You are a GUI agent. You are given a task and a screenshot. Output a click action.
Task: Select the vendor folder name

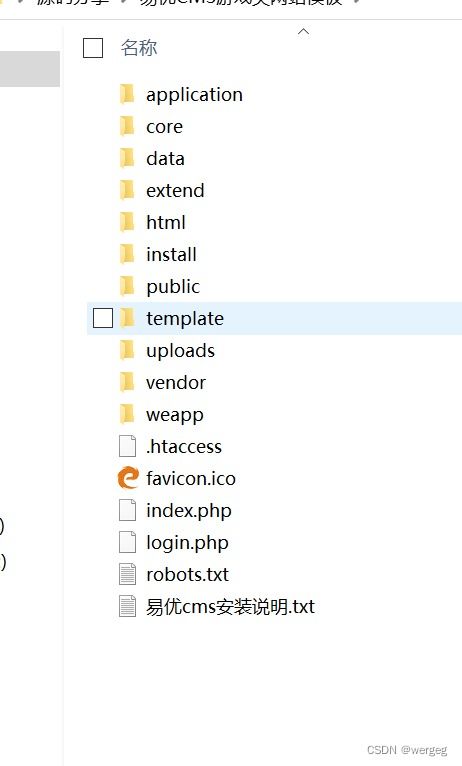(175, 383)
